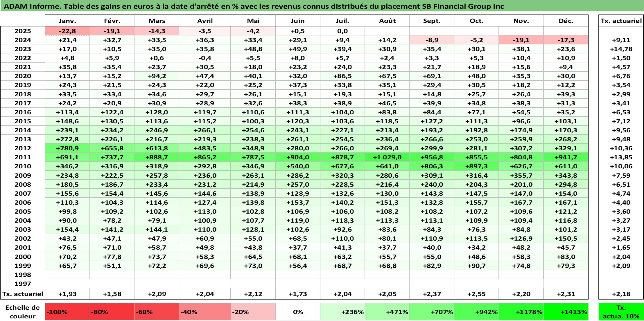Select the 1998 year row label

tap(23, 275)
